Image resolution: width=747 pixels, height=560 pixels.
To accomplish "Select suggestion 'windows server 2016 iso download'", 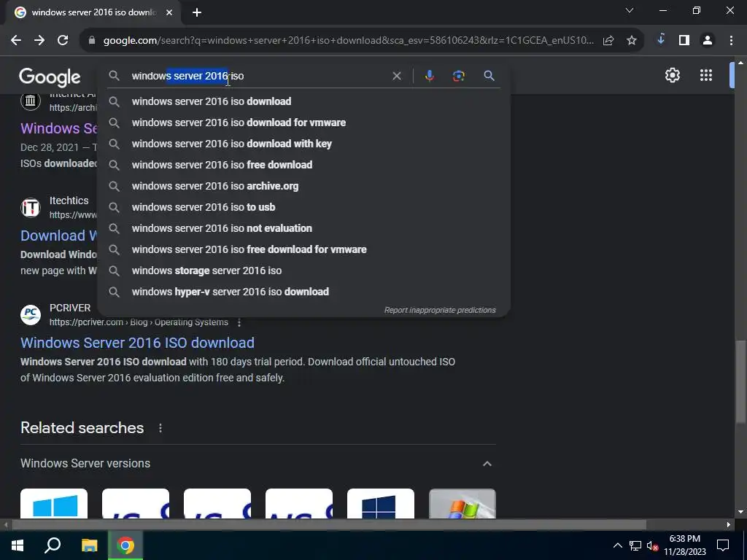I will coord(303,101).
